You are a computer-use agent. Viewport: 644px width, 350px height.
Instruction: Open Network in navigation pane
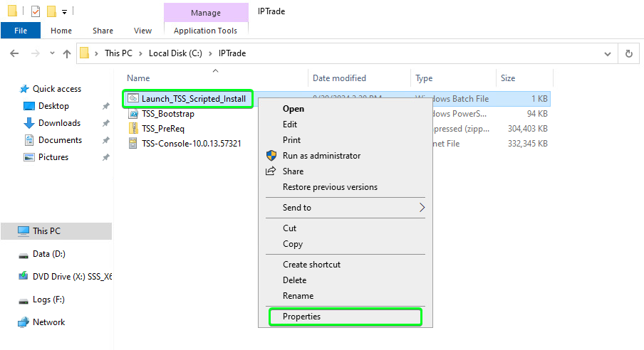tap(48, 322)
